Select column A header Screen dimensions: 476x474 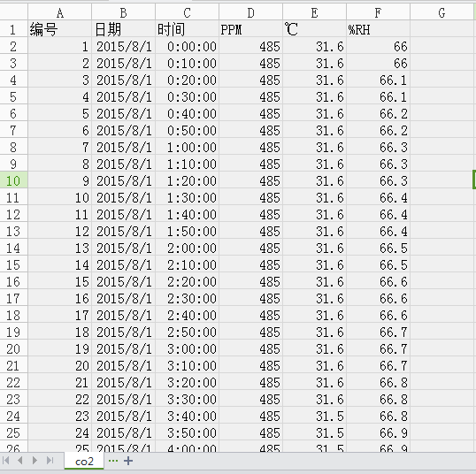(60, 12)
